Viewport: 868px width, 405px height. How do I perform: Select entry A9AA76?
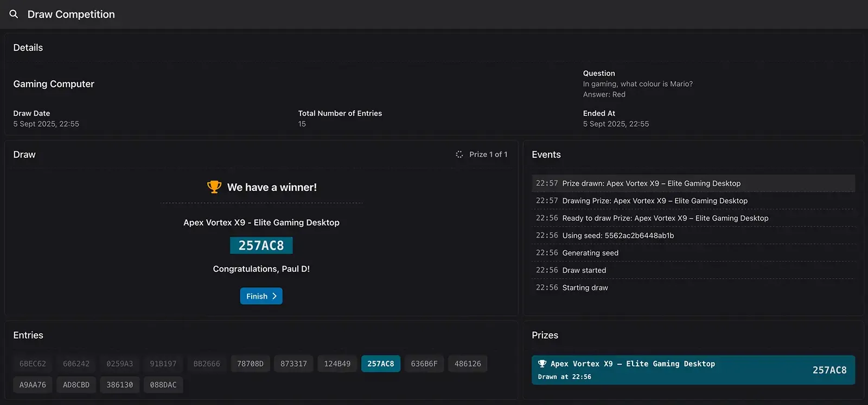click(x=33, y=385)
